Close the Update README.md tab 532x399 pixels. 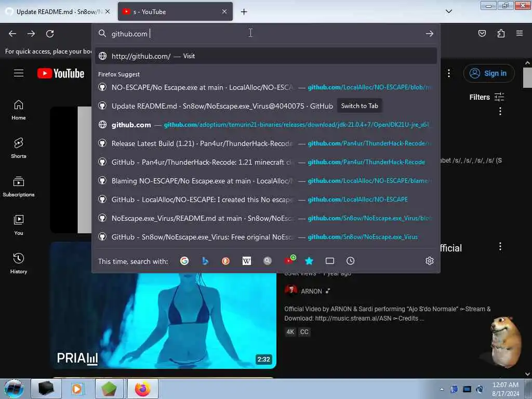coord(108,11)
